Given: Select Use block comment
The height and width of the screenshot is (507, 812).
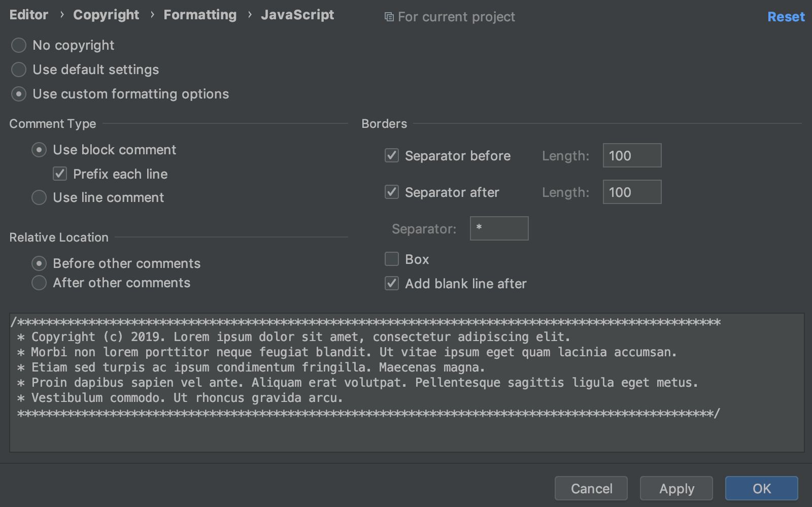Looking at the screenshot, I should click(x=39, y=150).
